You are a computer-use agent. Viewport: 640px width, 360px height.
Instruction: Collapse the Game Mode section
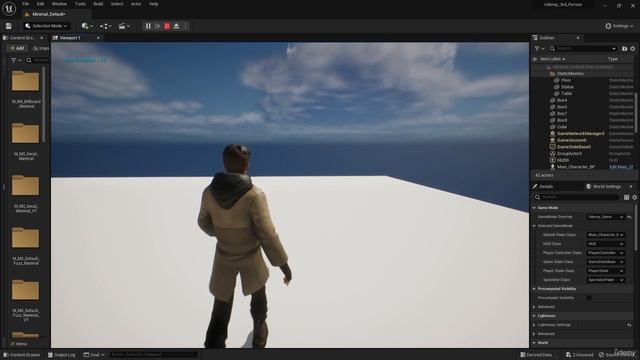tap(534, 208)
